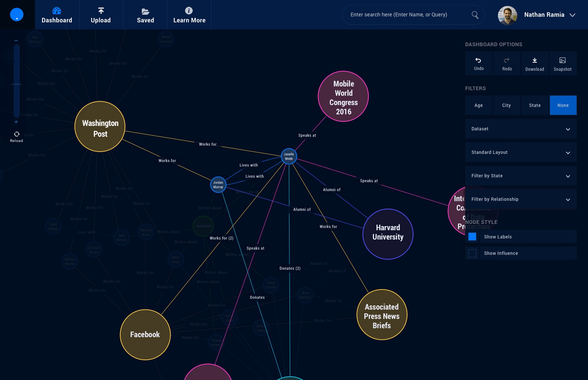This screenshot has width=588, height=380.
Task: Expand Nathan Ramia account menu chevron
Action: pyautogui.click(x=572, y=15)
